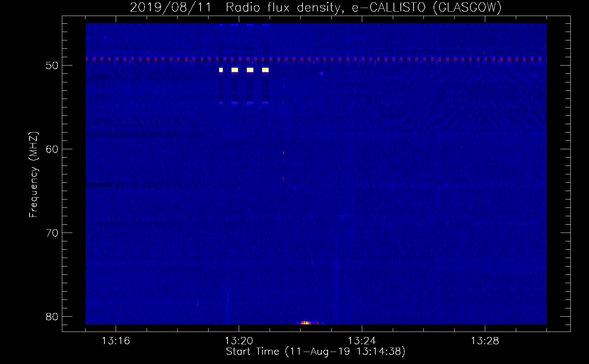Click the "13:20" time tick label

(239, 341)
